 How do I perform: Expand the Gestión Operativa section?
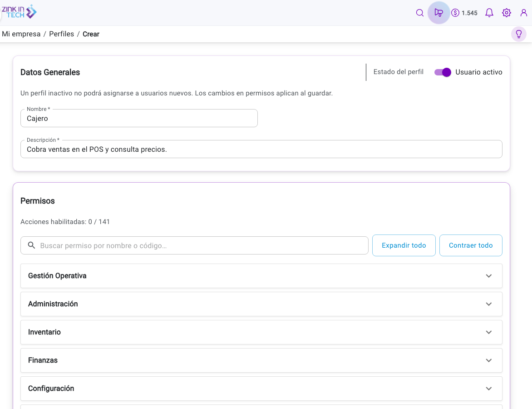(x=261, y=276)
